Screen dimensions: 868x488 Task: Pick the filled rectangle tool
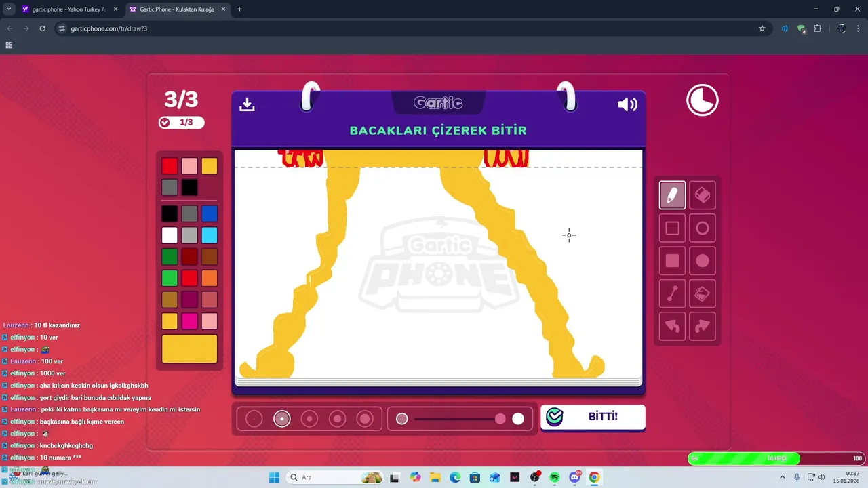[672, 261]
